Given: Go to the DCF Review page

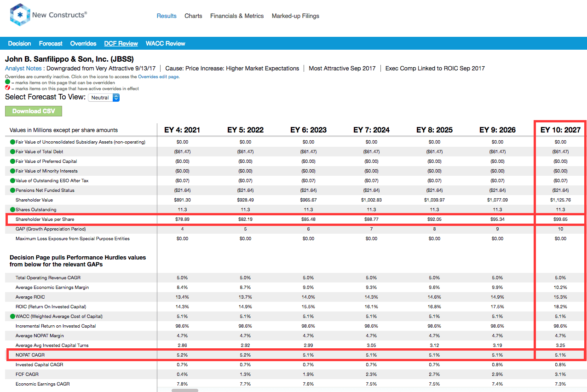Looking at the screenshot, I should coord(121,44).
